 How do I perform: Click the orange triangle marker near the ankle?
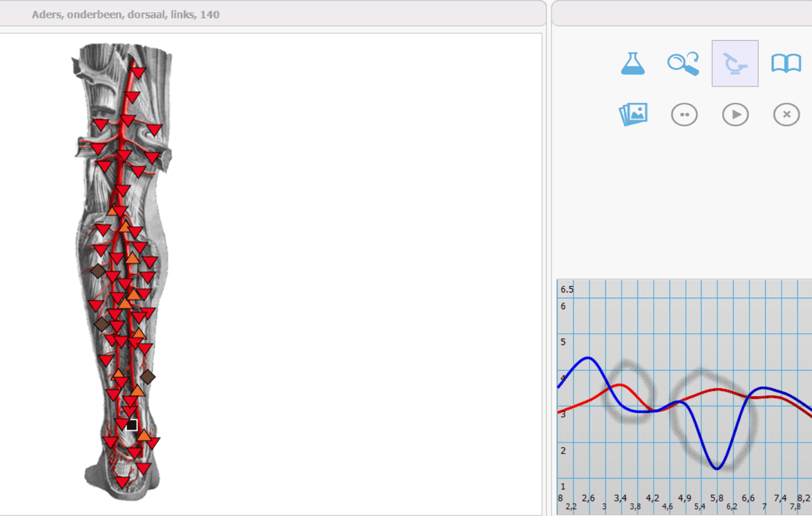click(x=144, y=435)
